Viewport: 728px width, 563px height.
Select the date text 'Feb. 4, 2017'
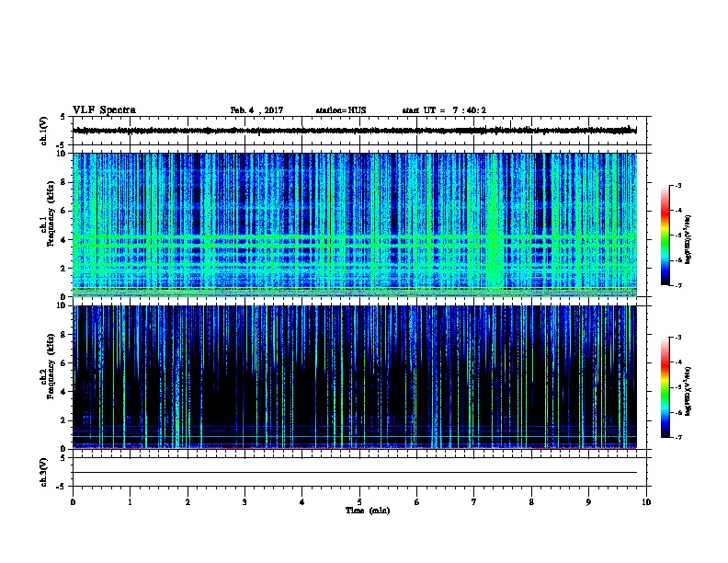[256, 110]
